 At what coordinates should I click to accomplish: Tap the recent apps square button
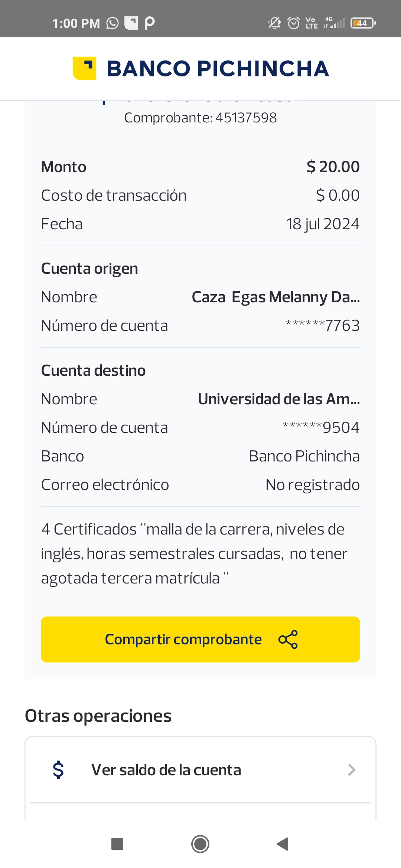(117, 844)
